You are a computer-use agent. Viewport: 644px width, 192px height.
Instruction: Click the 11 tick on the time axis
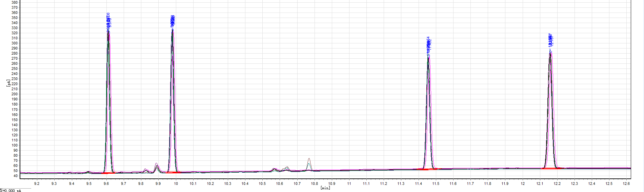tap(349, 184)
